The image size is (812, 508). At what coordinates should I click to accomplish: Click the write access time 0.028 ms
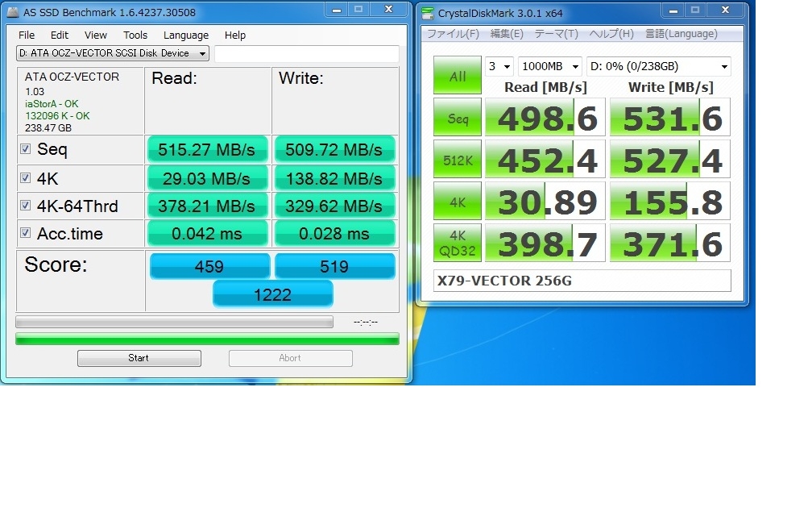coord(334,233)
